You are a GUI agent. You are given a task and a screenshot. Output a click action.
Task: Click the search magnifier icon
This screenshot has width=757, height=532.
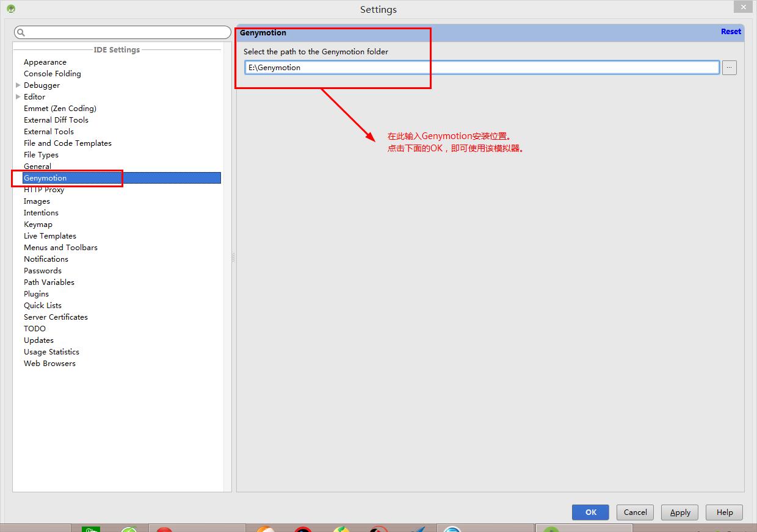tap(21, 32)
